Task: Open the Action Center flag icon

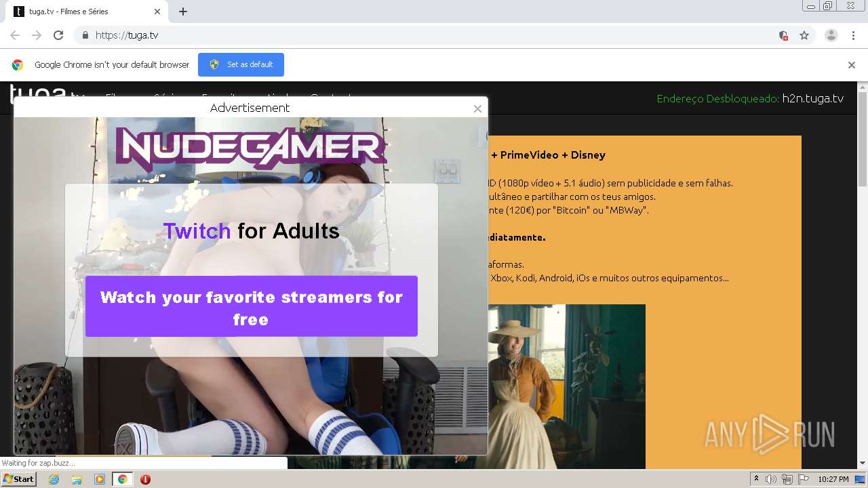Action: click(x=804, y=479)
